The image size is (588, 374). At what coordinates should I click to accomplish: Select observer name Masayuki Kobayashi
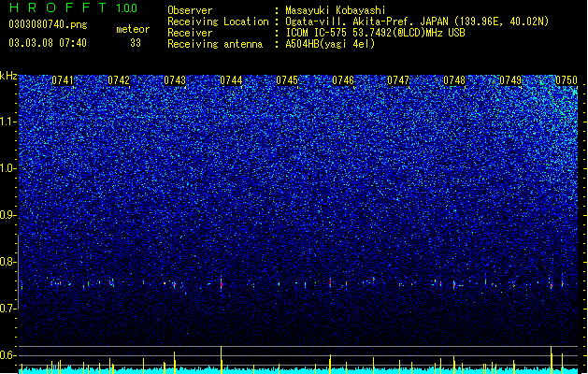[x=336, y=10]
